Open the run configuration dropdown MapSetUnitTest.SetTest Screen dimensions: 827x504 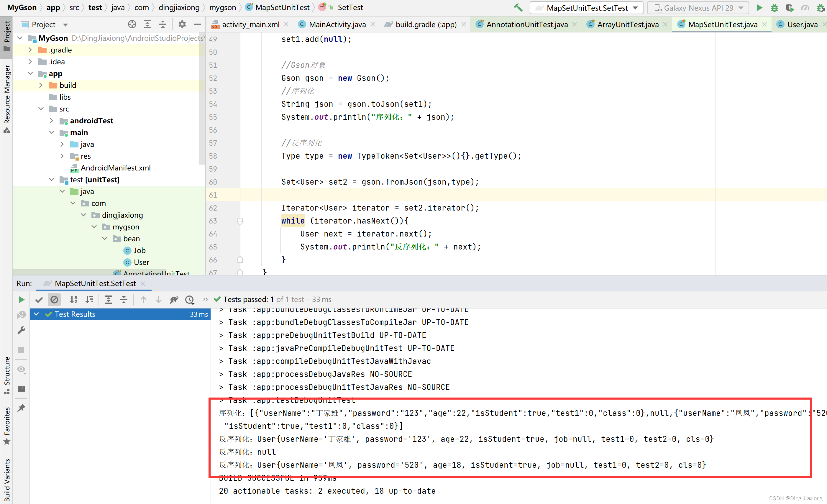585,8
